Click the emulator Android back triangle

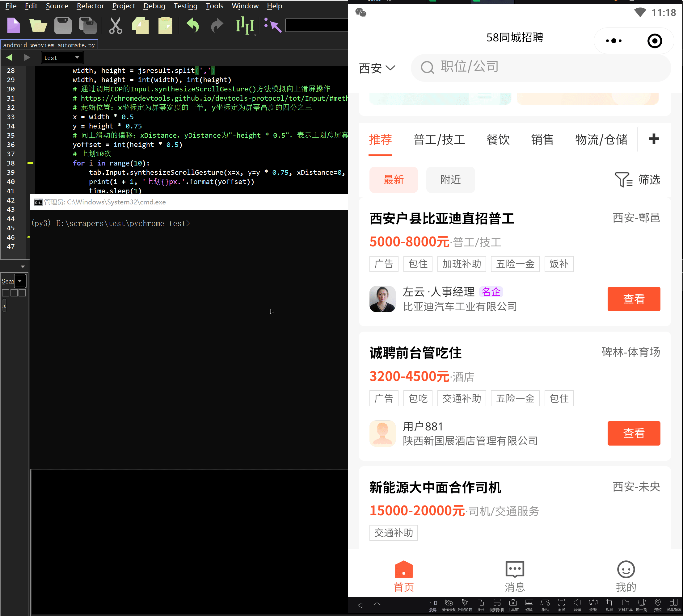(360, 605)
